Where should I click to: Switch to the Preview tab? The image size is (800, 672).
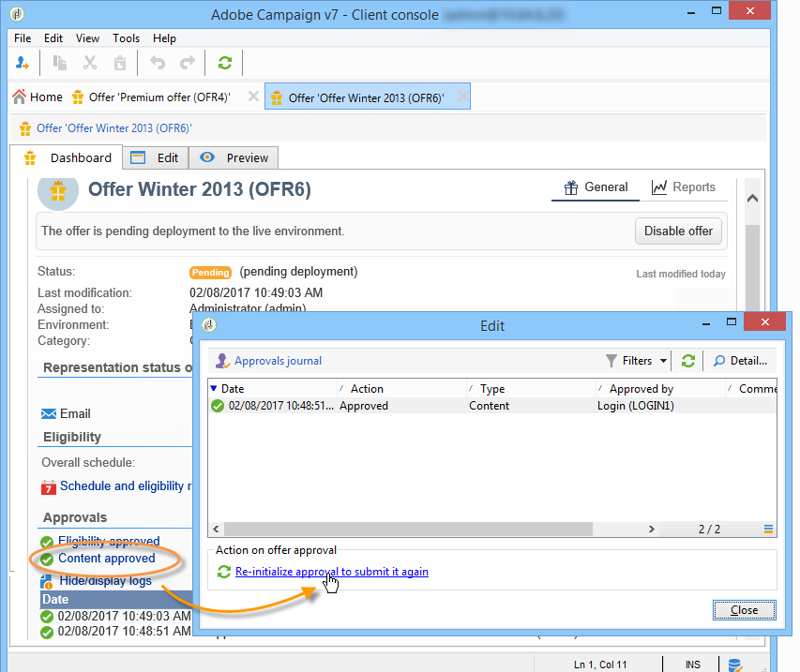[x=234, y=158]
